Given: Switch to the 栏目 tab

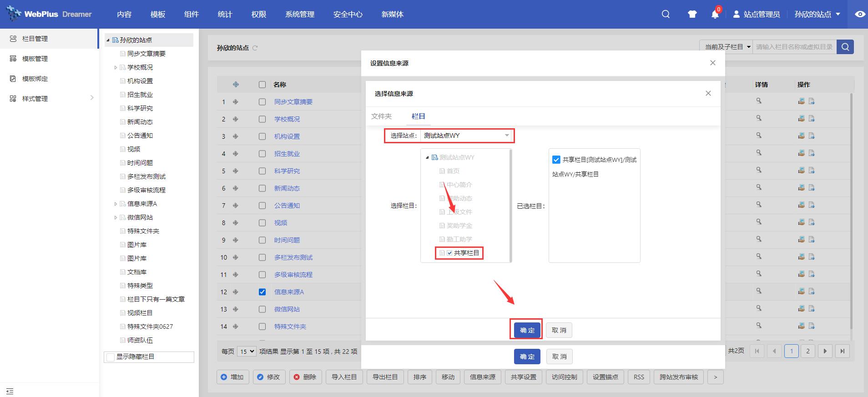Looking at the screenshot, I should click(419, 116).
